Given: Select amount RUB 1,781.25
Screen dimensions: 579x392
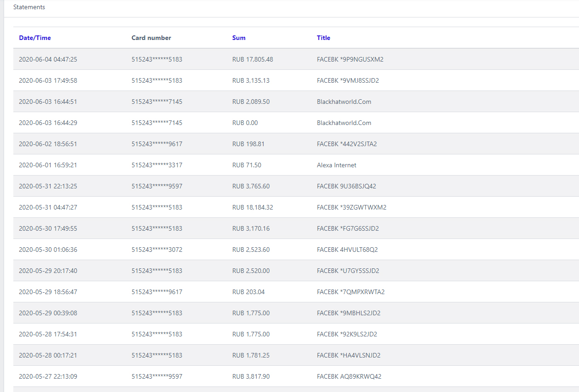Looking at the screenshot, I should [x=251, y=355].
